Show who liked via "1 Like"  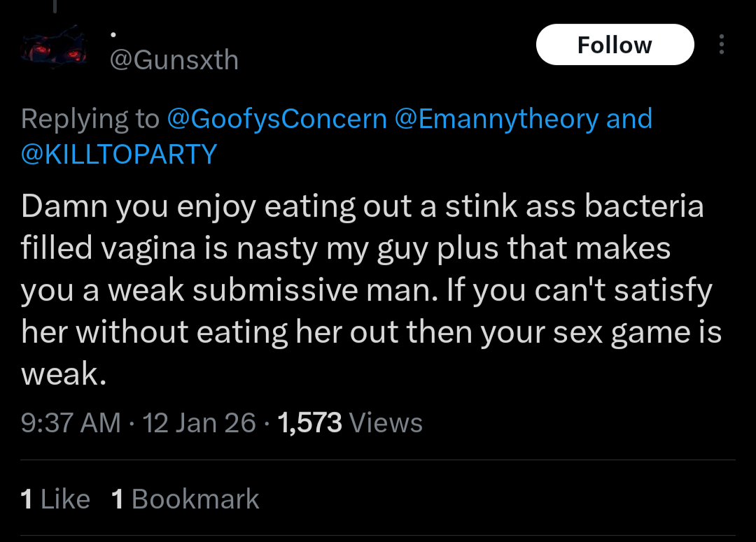pyautogui.click(x=55, y=499)
